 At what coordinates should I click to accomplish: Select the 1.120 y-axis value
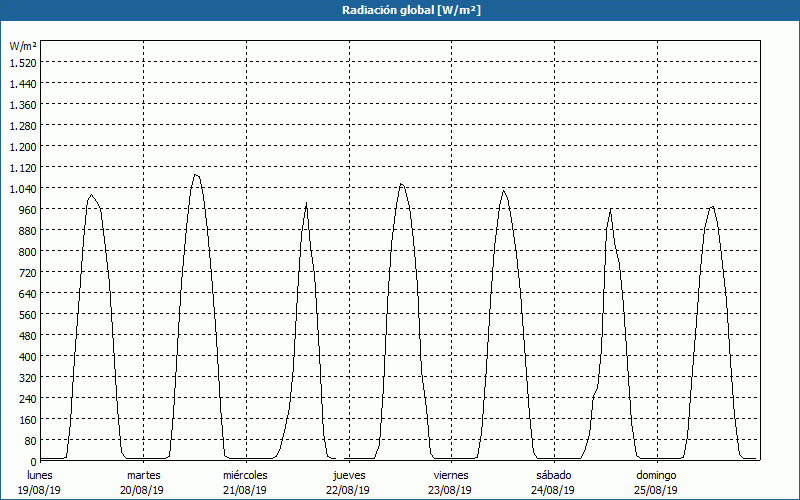click(23, 167)
